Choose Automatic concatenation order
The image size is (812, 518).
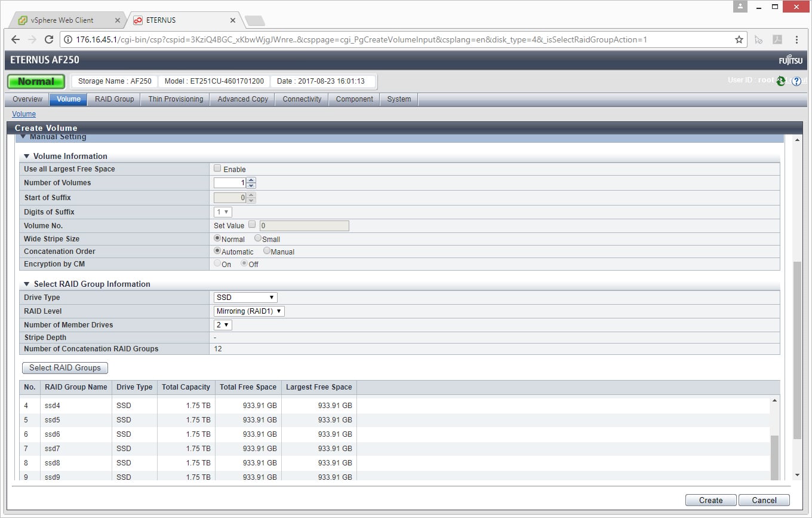(217, 250)
